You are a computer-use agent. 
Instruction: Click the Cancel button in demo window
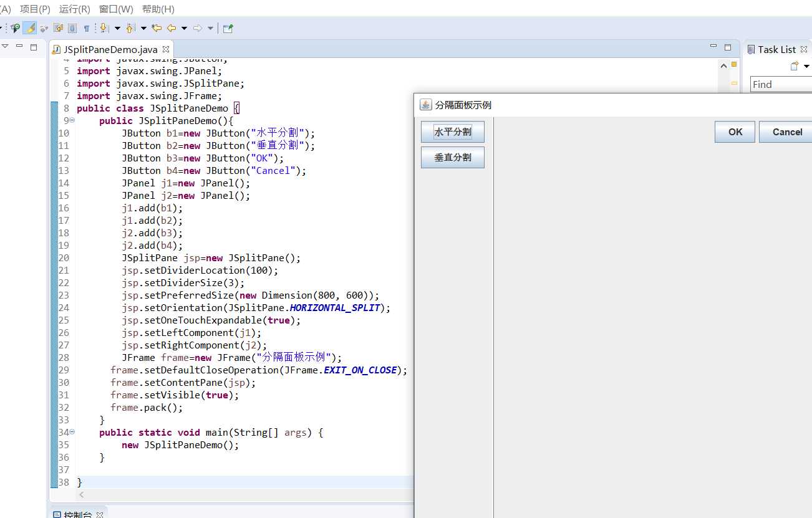[787, 132]
